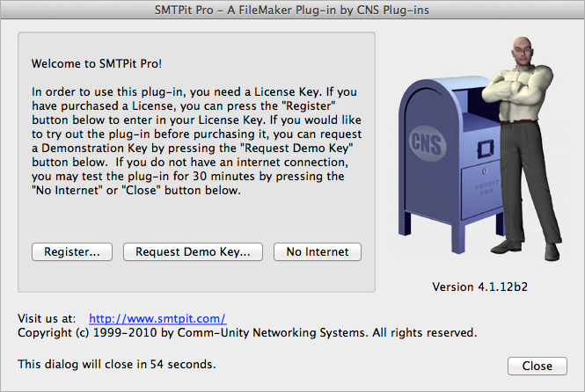The height and width of the screenshot is (392, 585).
Task: Select the man with crossed arms
Action: [526, 149]
